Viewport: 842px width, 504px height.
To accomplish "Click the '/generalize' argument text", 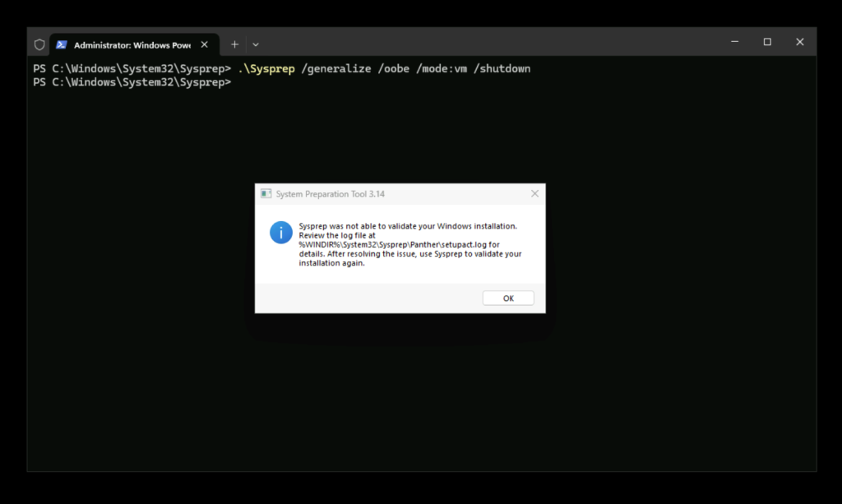I will [x=336, y=69].
